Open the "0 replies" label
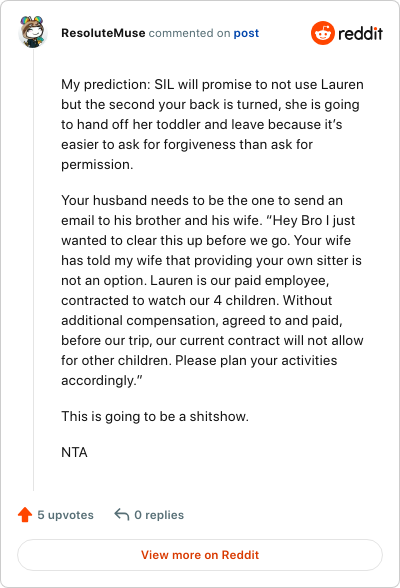Viewport: 400px width, 588px height. [x=159, y=515]
